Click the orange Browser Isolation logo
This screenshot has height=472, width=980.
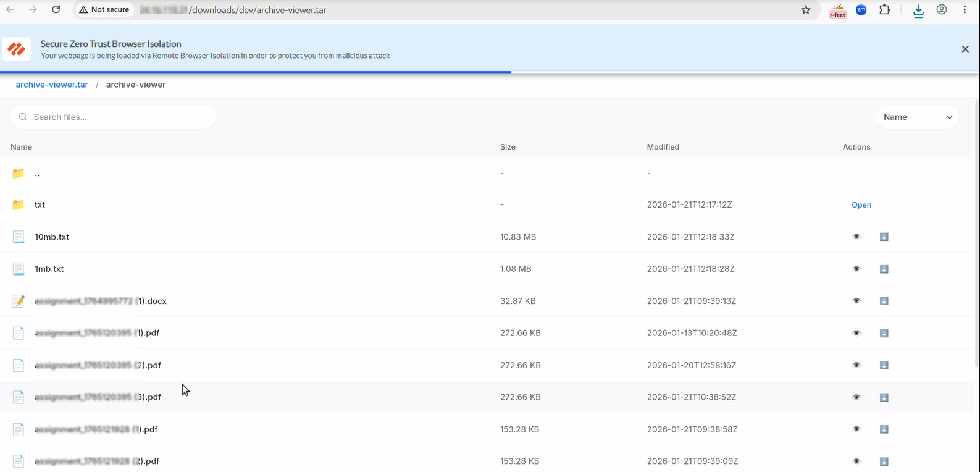pyautogui.click(x=17, y=49)
